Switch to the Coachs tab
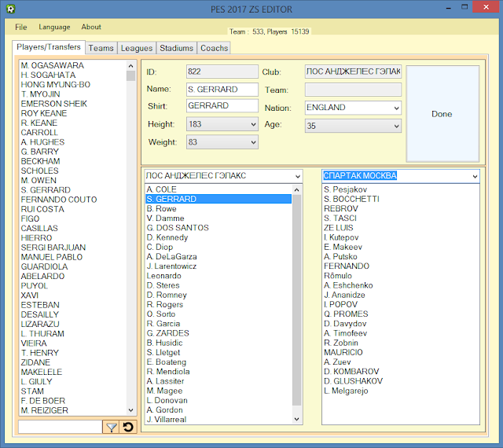This screenshot has width=503, height=448. 214,48
